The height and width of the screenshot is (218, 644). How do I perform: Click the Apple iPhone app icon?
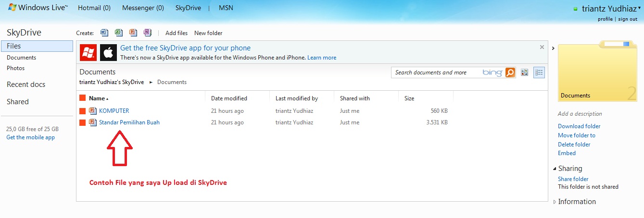tap(109, 52)
